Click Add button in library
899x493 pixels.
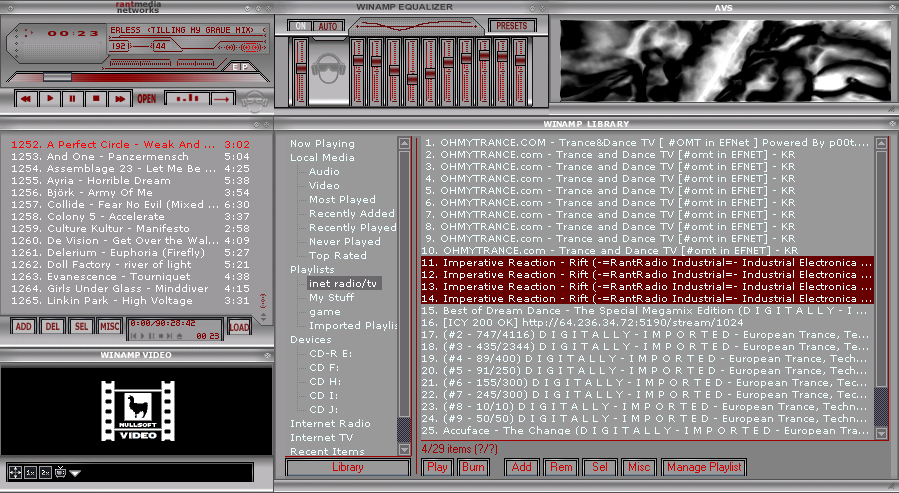(x=521, y=467)
